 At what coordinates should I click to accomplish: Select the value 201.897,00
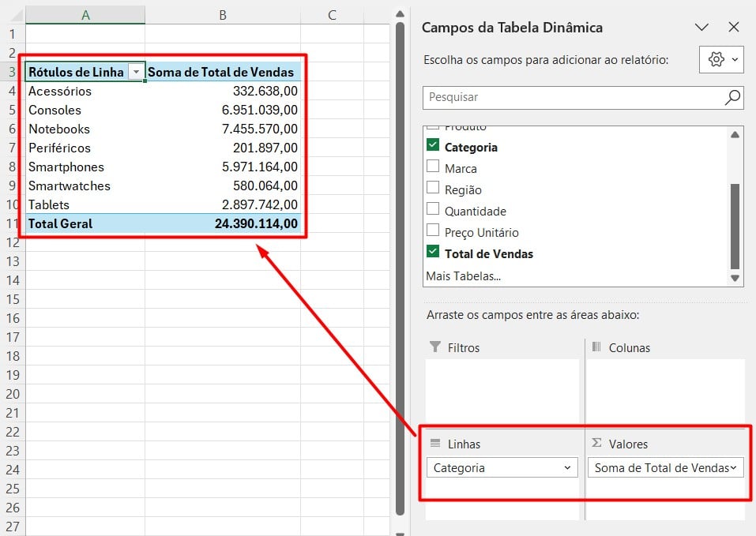[223, 148]
